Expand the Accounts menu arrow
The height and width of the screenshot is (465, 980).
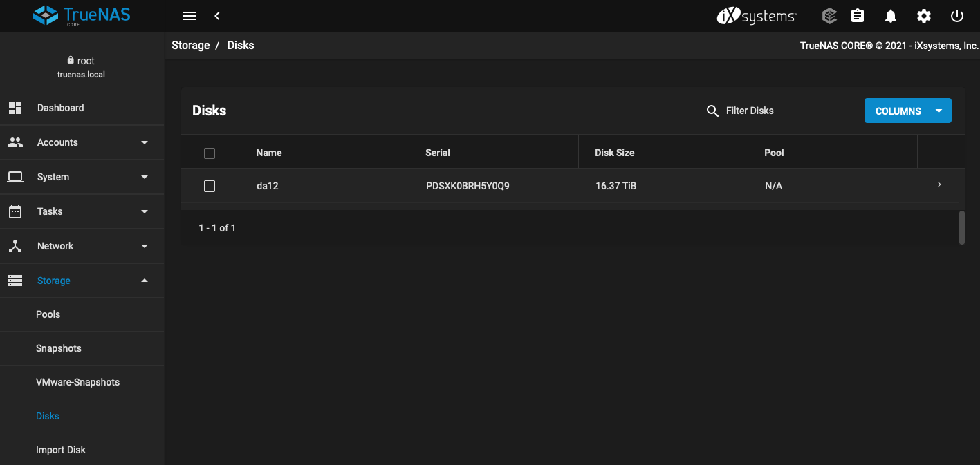click(x=145, y=142)
